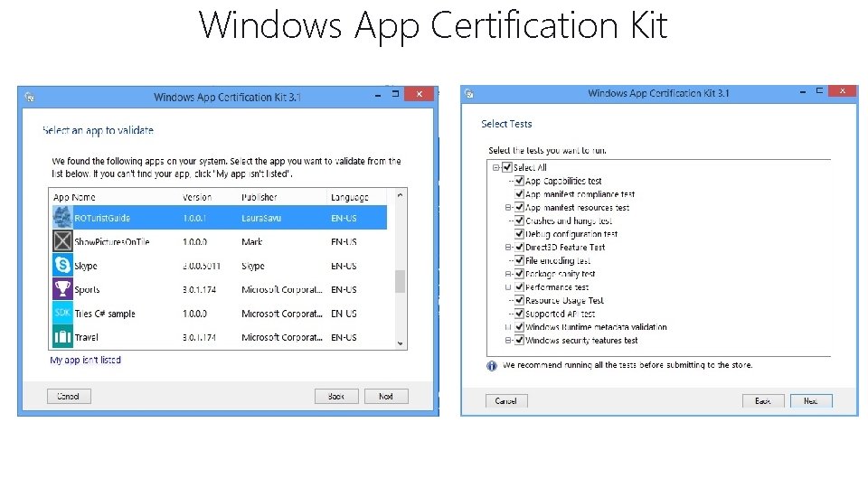Uncheck Performance test checkbox
868x488 pixels.
tap(519, 286)
